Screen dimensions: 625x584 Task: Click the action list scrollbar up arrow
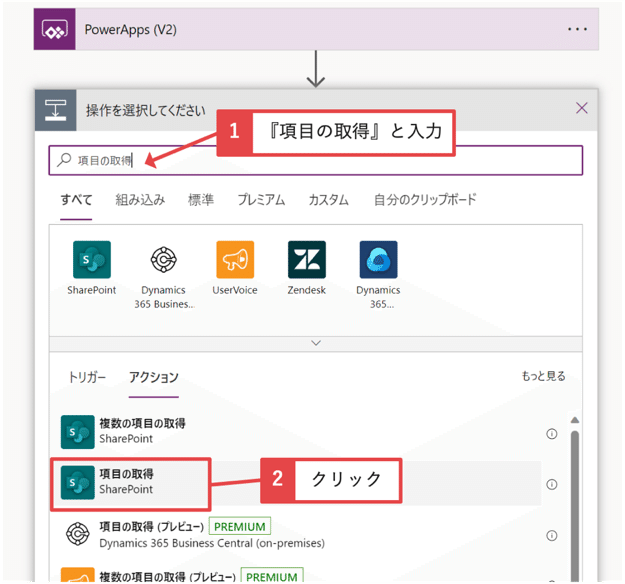[575, 420]
